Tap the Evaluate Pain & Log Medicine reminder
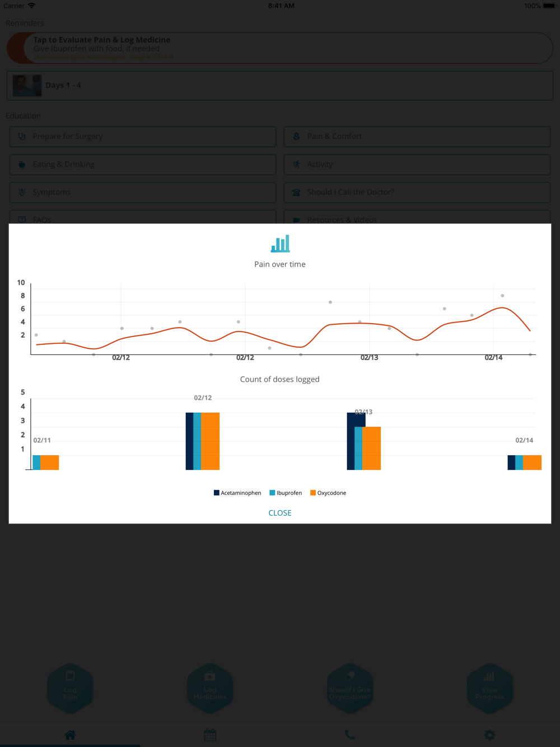 (x=280, y=48)
